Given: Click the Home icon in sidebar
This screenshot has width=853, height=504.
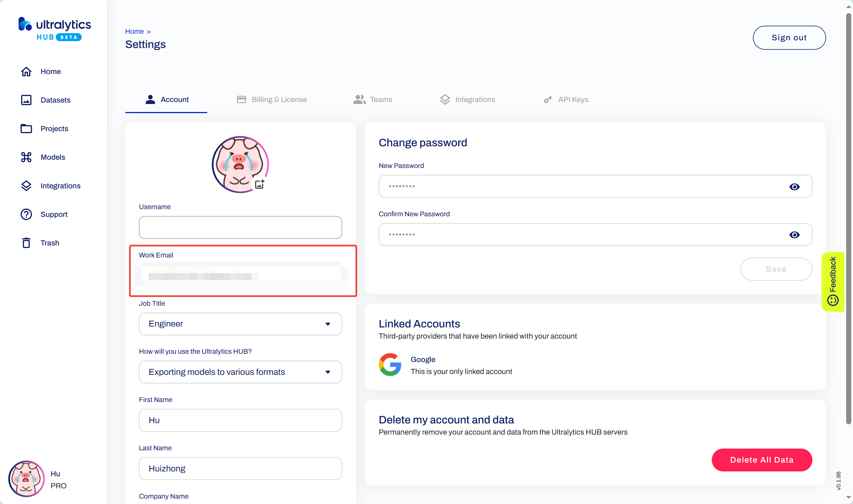Looking at the screenshot, I should point(26,72).
